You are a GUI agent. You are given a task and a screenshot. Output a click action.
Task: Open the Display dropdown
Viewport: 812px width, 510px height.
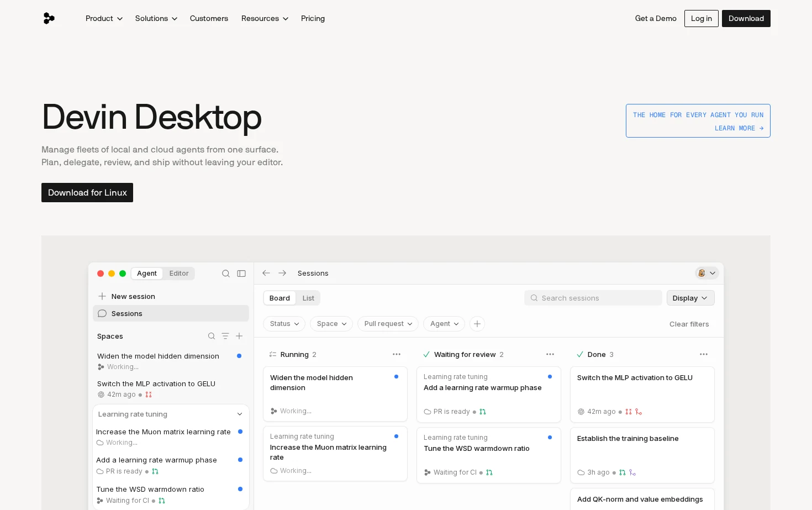(690, 298)
